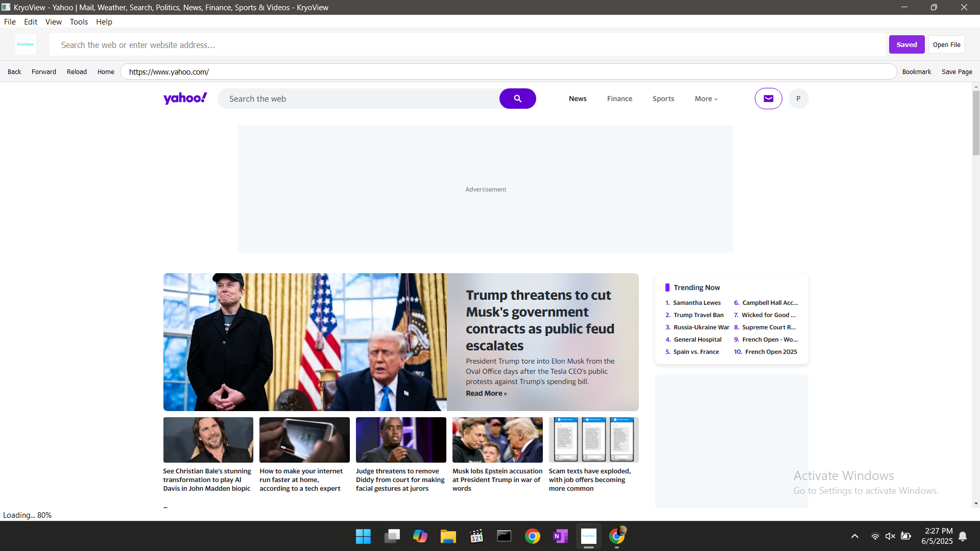980x551 pixels.
Task: Bookmark the current page
Action: point(916,71)
